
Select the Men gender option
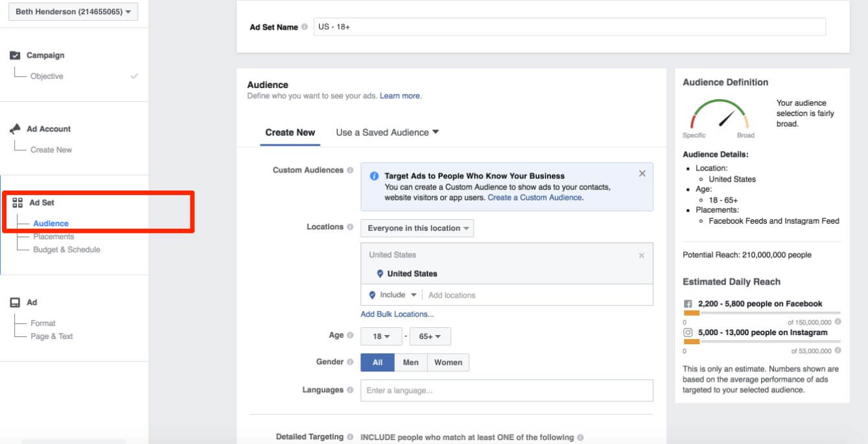pos(410,362)
